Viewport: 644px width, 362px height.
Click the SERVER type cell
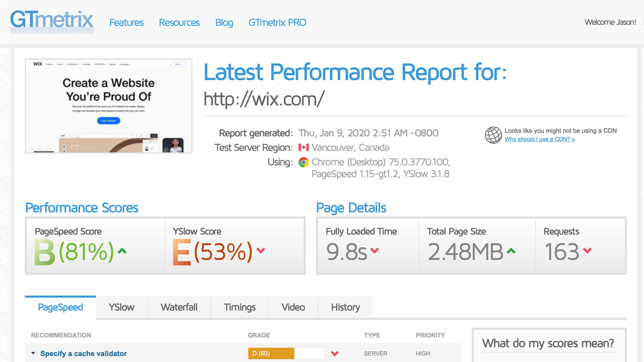[x=376, y=354]
